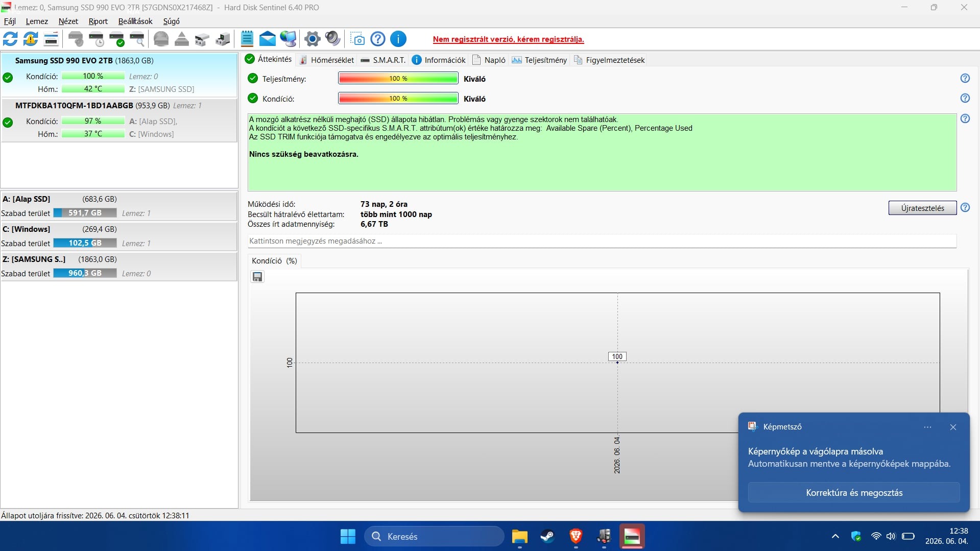Click the blue refresh arrows toolbar icon
The width and height of the screenshot is (980, 551).
(10, 39)
